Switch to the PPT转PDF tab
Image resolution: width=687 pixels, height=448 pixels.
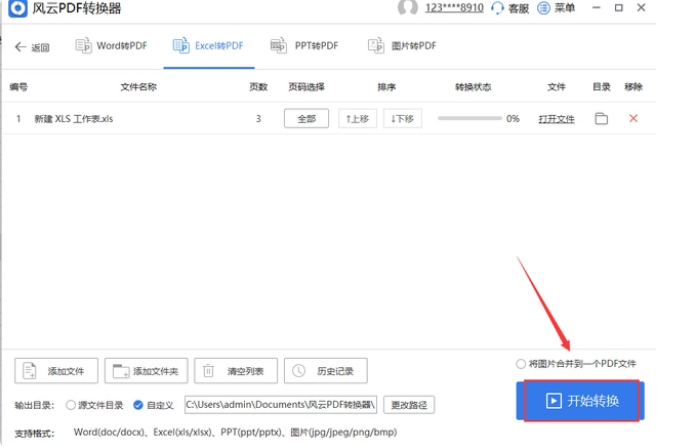coord(305,46)
